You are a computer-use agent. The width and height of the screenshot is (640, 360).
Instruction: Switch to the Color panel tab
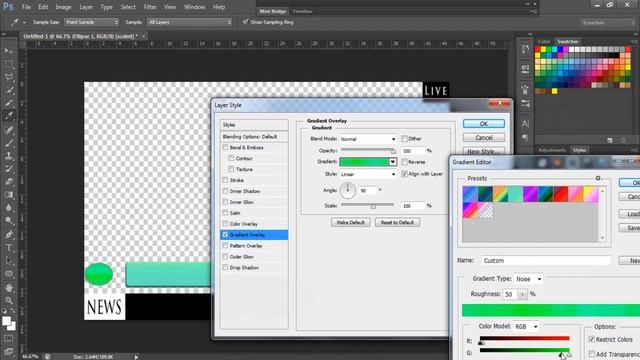[544, 42]
